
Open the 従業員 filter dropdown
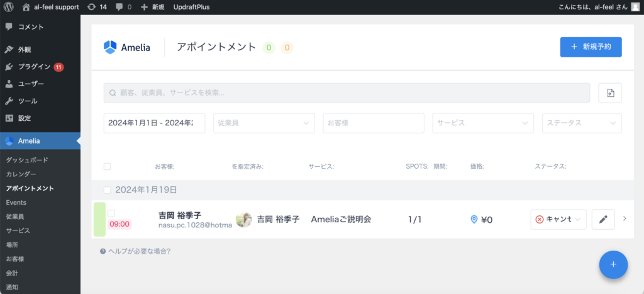pyautogui.click(x=264, y=123)
